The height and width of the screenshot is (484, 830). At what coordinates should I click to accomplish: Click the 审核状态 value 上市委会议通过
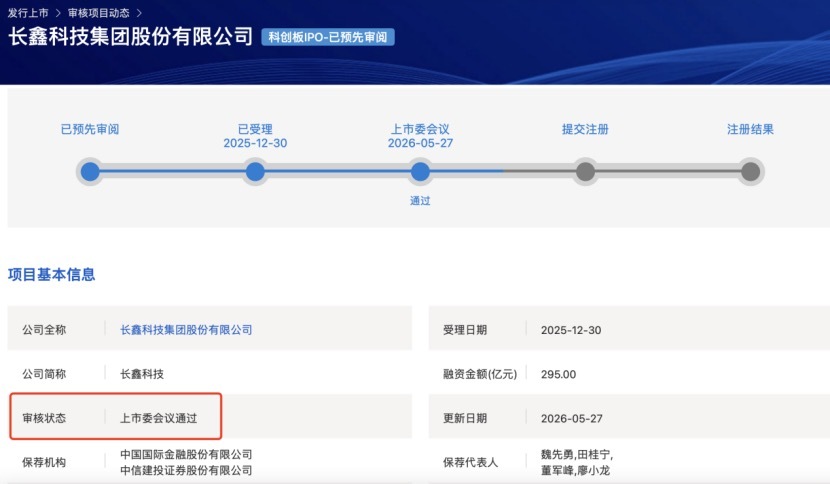[x=158, y=418]
